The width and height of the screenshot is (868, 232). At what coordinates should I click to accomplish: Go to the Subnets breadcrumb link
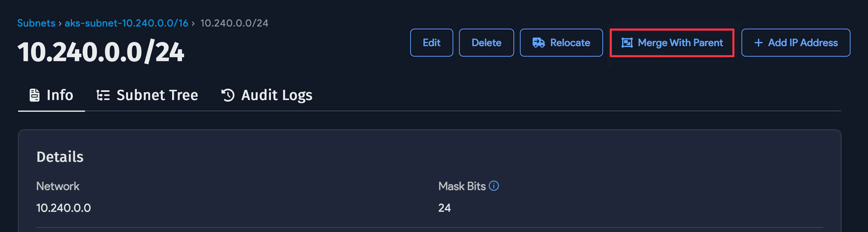point(36,23)
